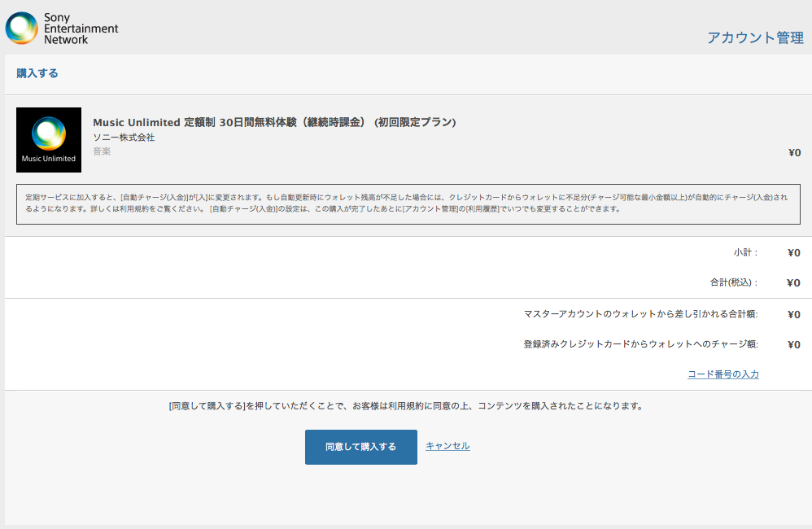The height and width of the screenshot is (529, 812).
Task: Click the ¥0 value next to 小計
Action: coord(794,252)
